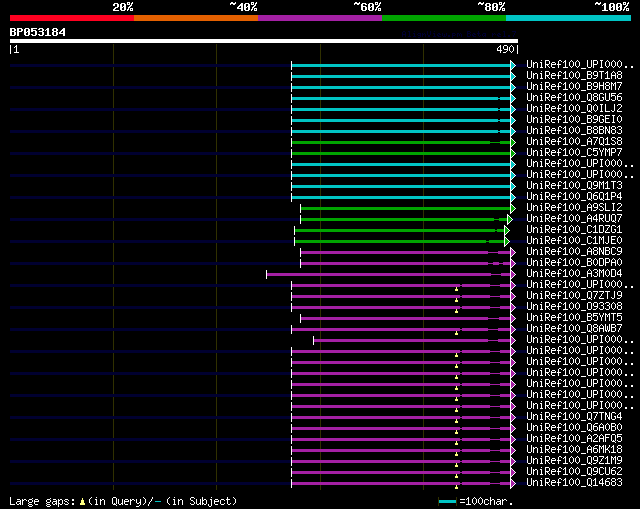640x509 pixels.
Task: Click the cyan 100char scale bar
Action: [x=447, y=502]
